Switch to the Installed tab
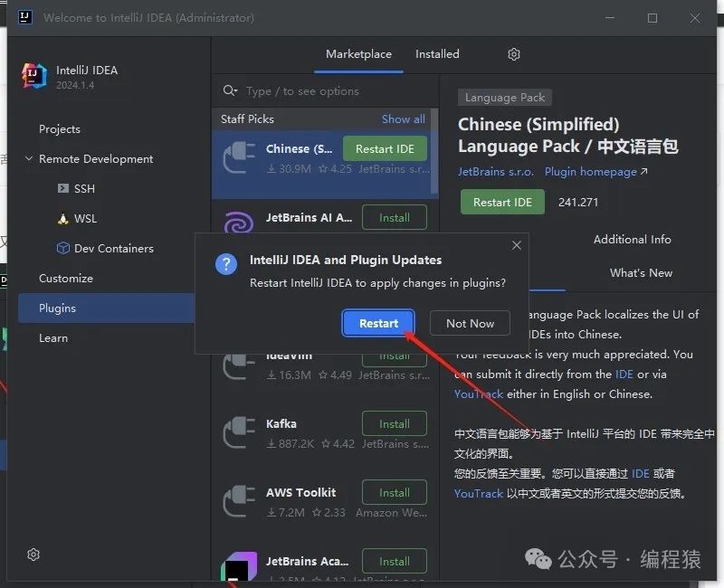This screenshot has height=588, width=724. [x=437, y=54]
